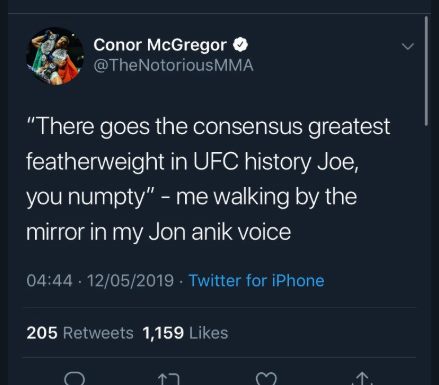The width and height of the screenshot is (439, 385).
Task: Open Conor McGregor's profile picture
Action: pos(55,56)
